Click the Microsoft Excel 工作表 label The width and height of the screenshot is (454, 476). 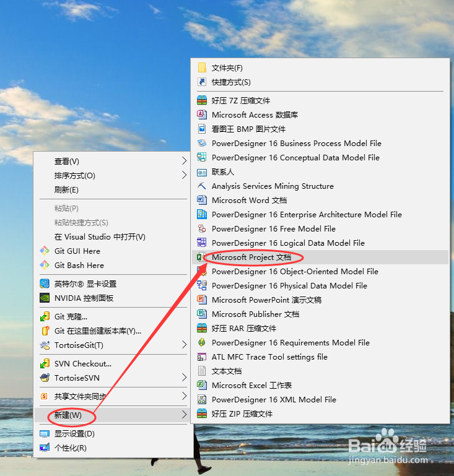251,386
